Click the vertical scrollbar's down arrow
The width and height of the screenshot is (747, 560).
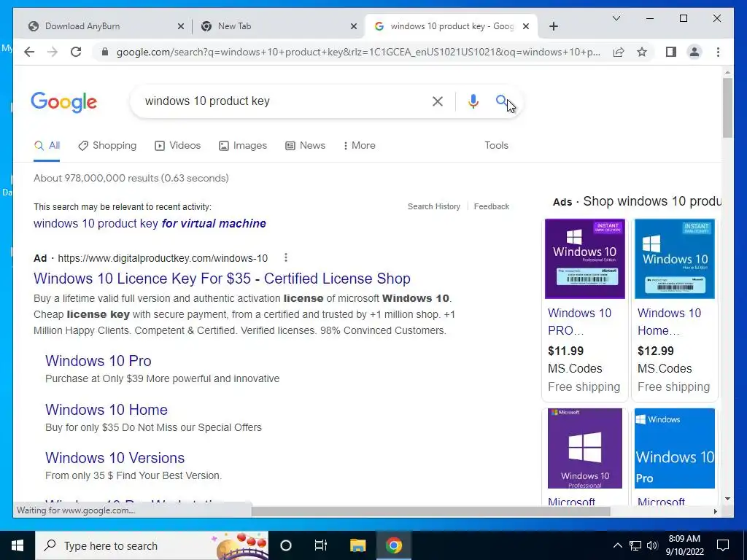(727, 499)
